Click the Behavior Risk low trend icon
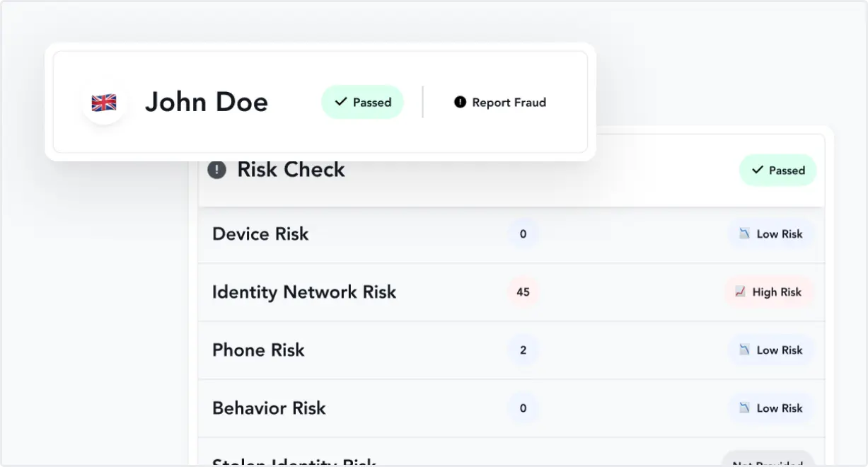The width and height of the screenshot is (868, 467). coord(744,408)
